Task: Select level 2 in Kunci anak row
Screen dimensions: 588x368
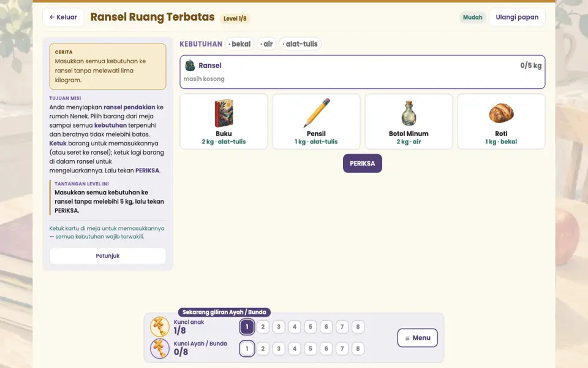Action: point(263,327)
